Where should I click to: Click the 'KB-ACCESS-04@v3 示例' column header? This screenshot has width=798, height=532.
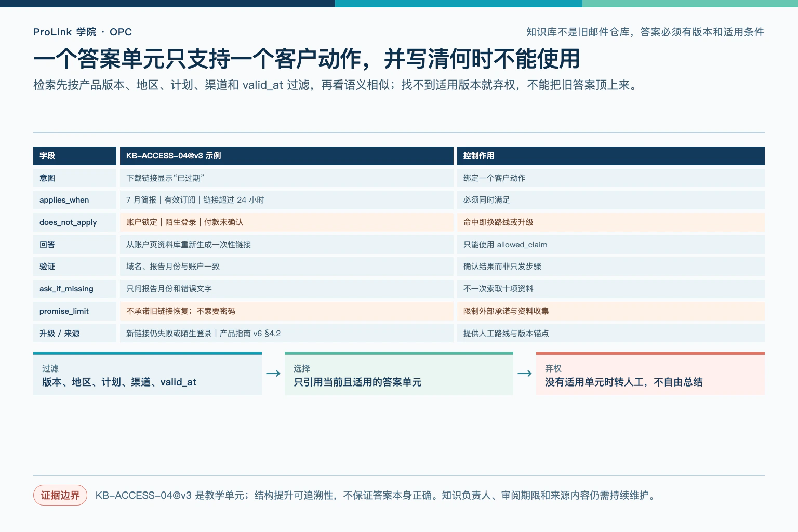(287, 156)
